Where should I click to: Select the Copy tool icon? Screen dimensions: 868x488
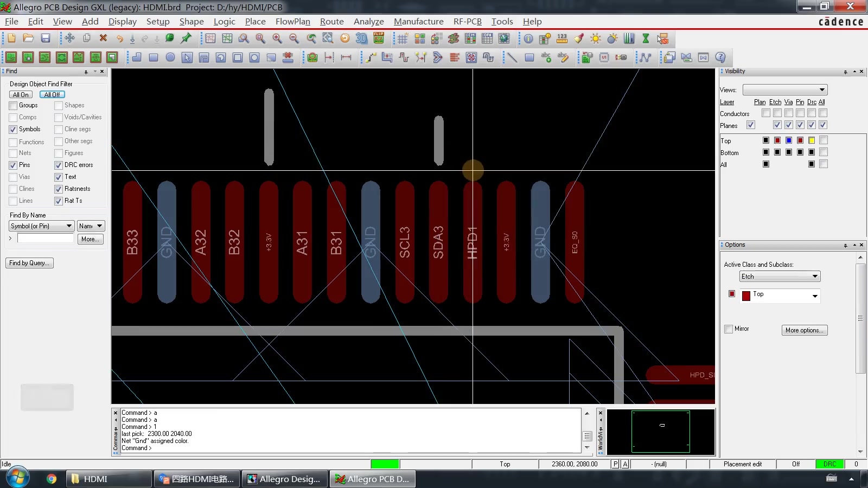86,38
